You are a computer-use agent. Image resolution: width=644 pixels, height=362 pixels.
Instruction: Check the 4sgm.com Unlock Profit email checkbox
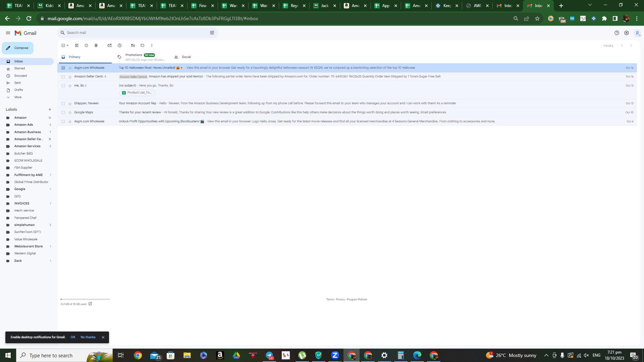pyautogui.click(x=63, y=122)
